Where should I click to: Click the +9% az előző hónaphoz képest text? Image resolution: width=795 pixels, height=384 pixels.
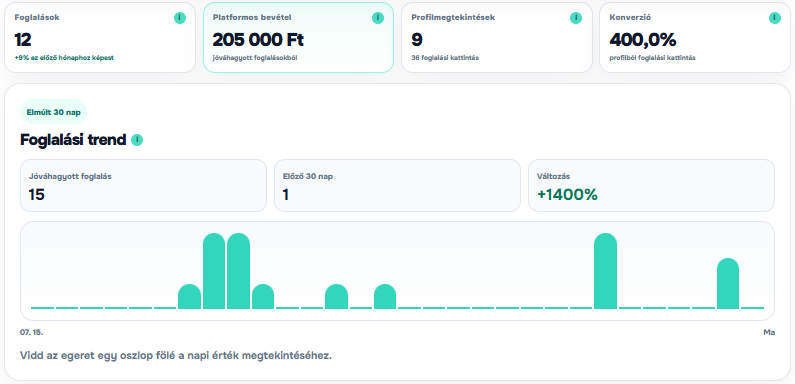pos(64,58)
